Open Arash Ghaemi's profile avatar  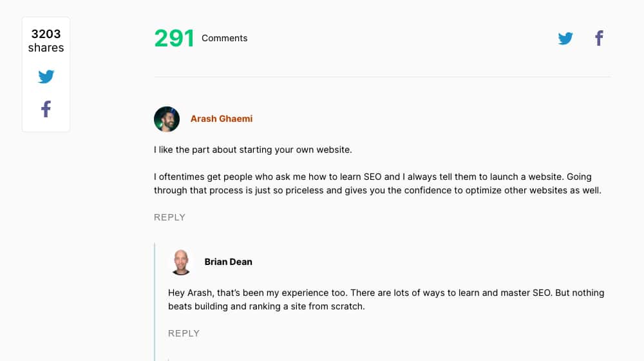pos(167,119)
